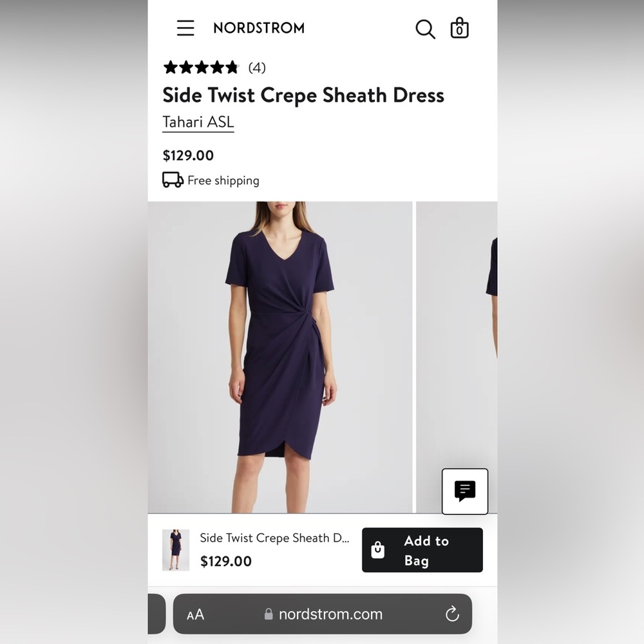Click the Nordstrom logo
Screen dimensions: 644x644
259,28
